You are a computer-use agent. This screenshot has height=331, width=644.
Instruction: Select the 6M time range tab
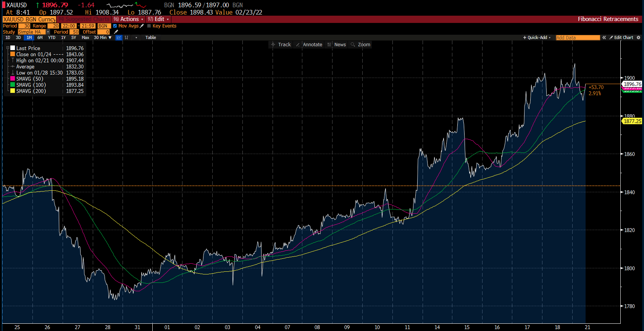pos(40,37)
